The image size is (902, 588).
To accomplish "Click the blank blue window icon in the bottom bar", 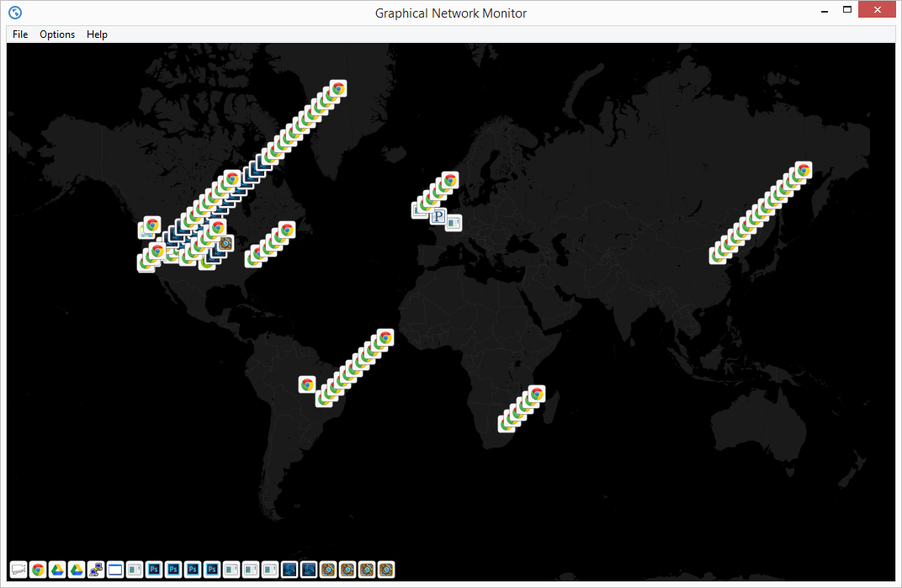I will tap(115, 570).
